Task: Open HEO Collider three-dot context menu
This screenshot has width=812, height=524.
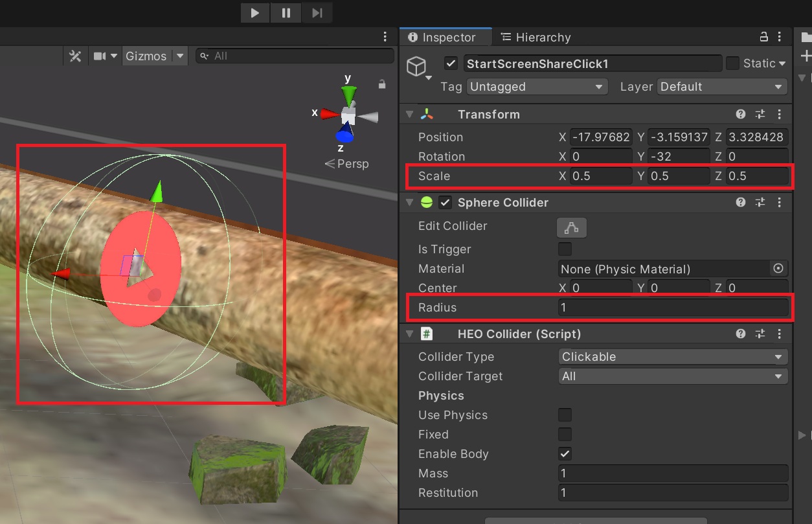Action: click(x=779, y=334)
